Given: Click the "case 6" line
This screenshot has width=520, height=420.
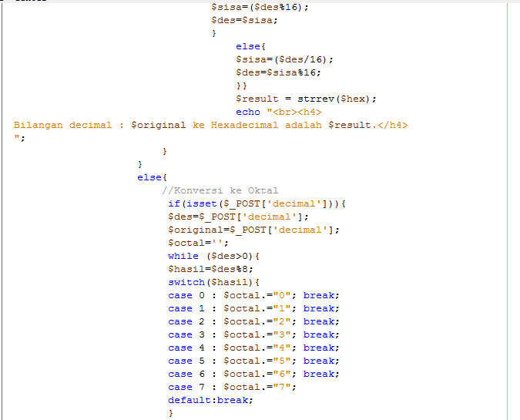Looking at the screenshot, I should (253, 374).
